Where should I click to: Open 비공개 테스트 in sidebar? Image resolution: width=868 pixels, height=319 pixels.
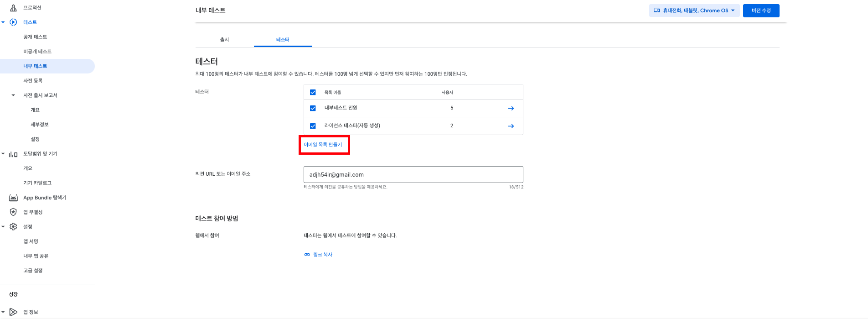tap(37, 52)
